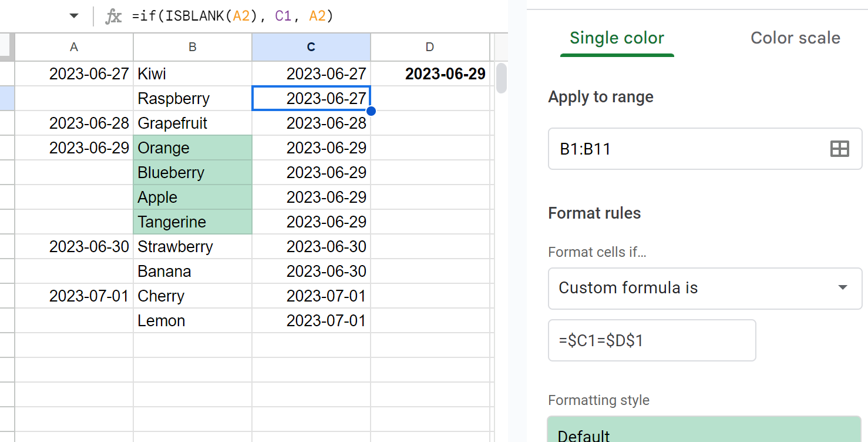Viewport: 868px width, 442px height.
Task: Select the highlighted row 2 header
Action: pos(7,98)
